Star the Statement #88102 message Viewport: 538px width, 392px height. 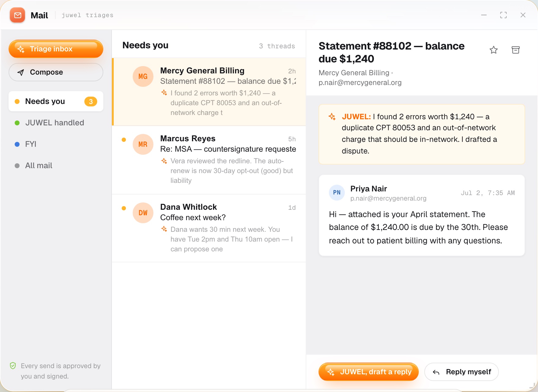click(494, 50)
